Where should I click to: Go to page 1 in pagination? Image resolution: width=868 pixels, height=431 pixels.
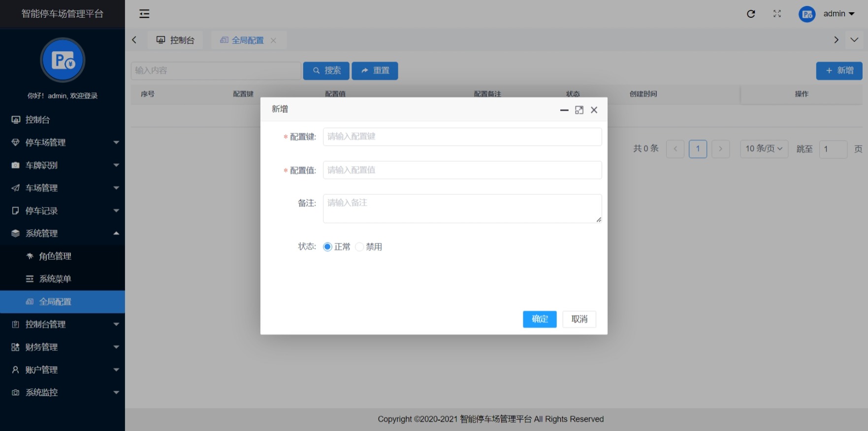698,149
